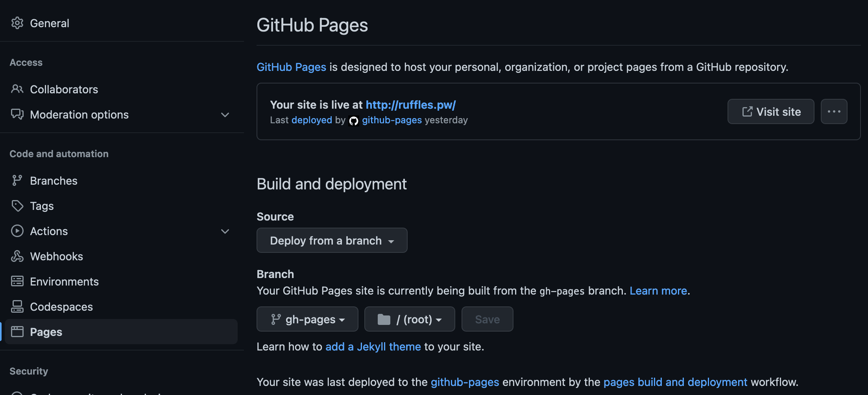The height and width of the screenshot is (395, 868).
Task: Click 'add a Jekyll theme' link
Action: (373, 347)
